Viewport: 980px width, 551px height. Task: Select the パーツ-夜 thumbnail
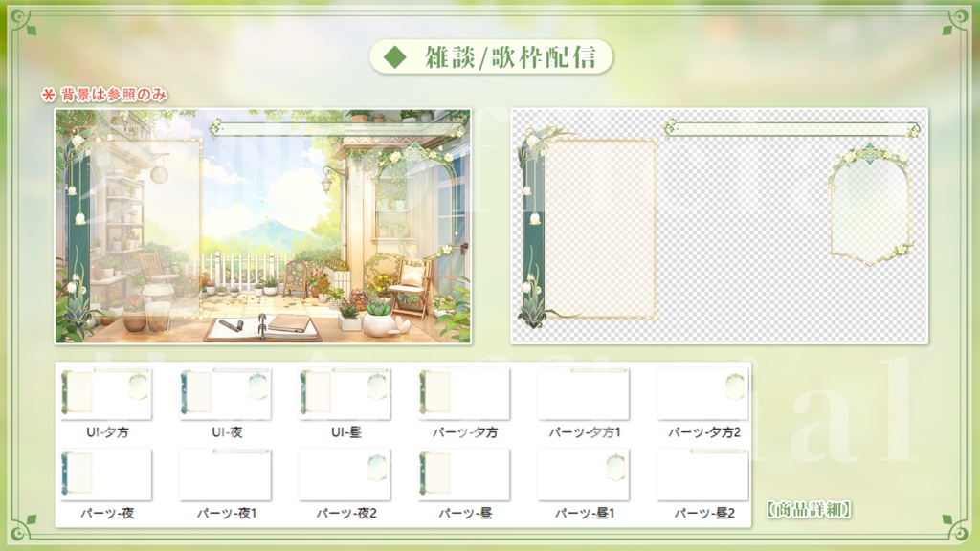[105, 475]
